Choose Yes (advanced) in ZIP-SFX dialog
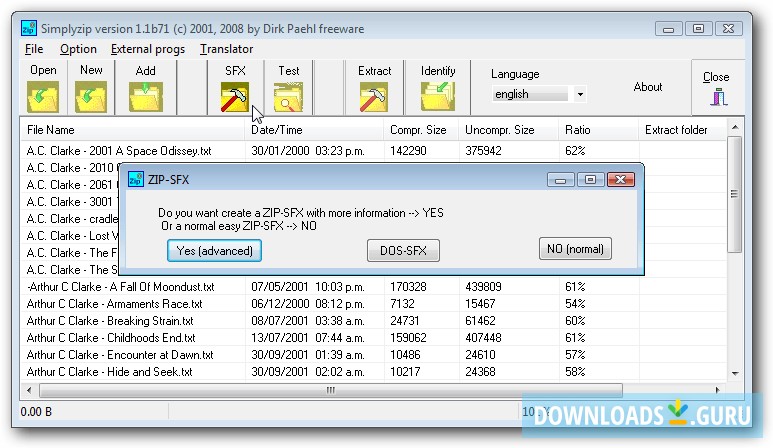Viewport: 773px width, 448px height. tap(214, 250)
